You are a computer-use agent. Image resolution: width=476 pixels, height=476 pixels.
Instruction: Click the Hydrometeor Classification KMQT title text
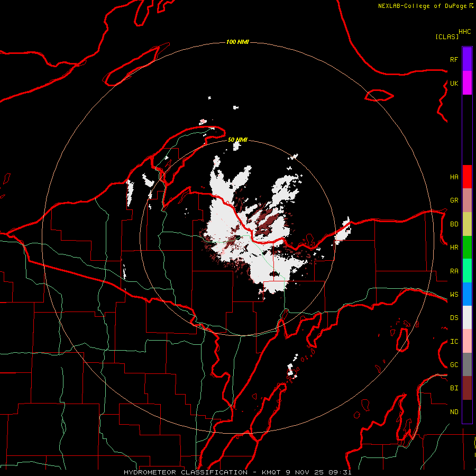click(x=237, y=472)
